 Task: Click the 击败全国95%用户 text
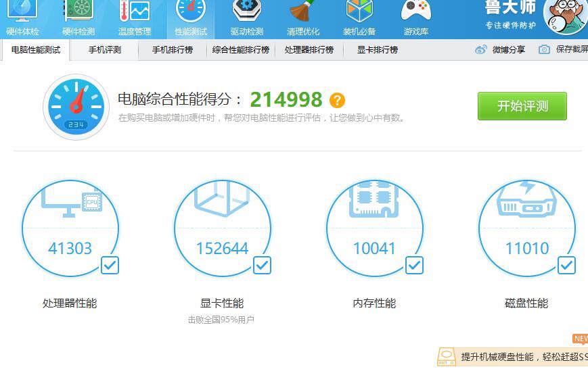coord(221,320)
